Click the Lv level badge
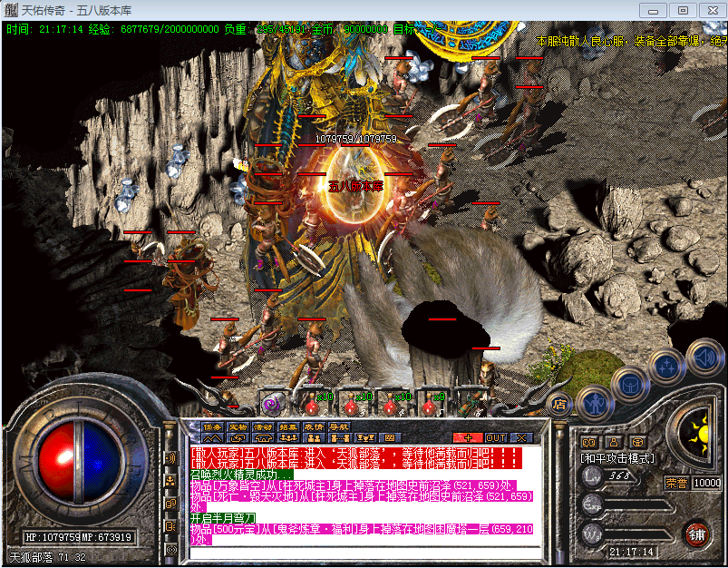This screenshot has width=728, height=568. pyautogui.click(x=592, y=476)
